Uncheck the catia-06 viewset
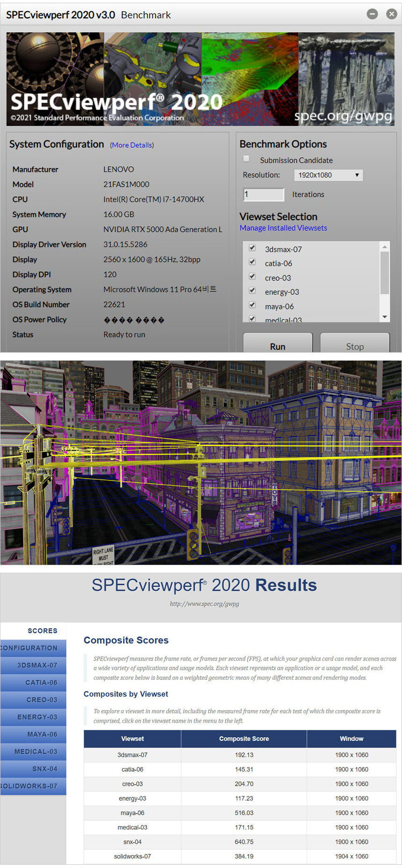 pos(252,262)
